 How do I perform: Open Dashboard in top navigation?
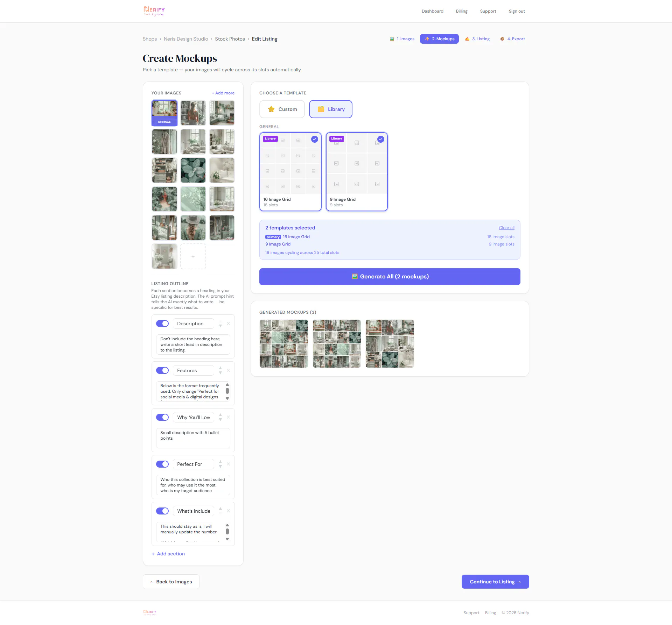(433, 11)
